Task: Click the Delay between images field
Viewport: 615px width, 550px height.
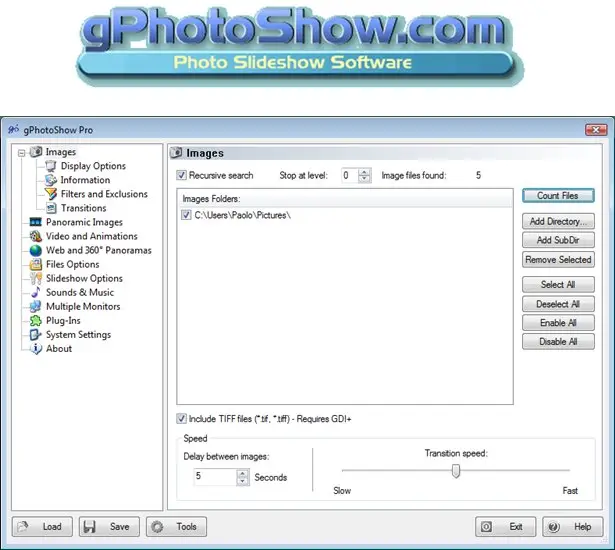Action: tap(215, 477)
